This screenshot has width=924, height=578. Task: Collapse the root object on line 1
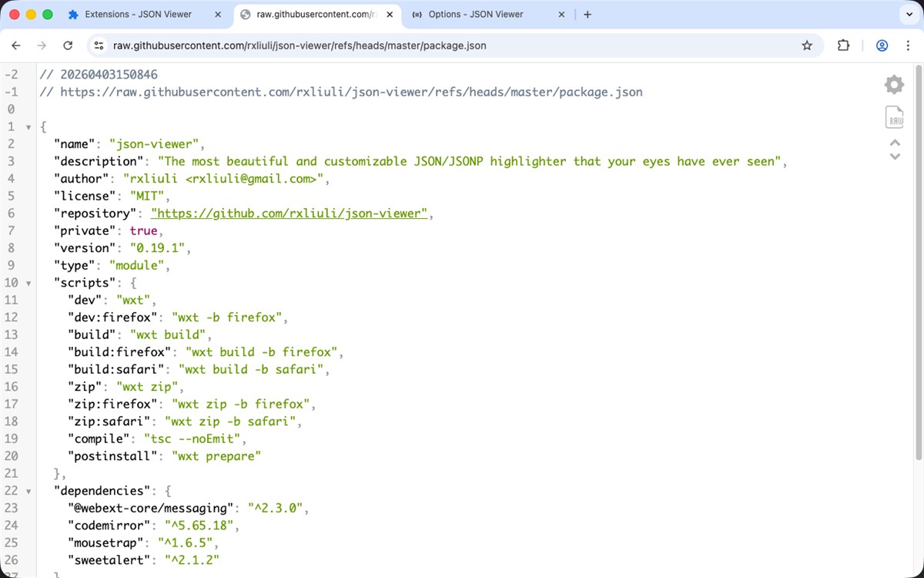28,127
